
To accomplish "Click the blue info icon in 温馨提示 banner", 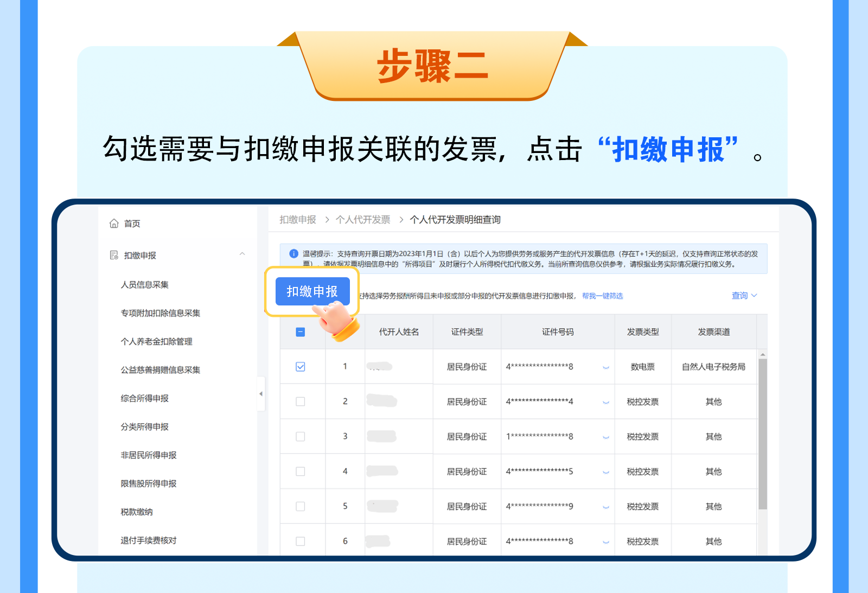I will 293,253.
